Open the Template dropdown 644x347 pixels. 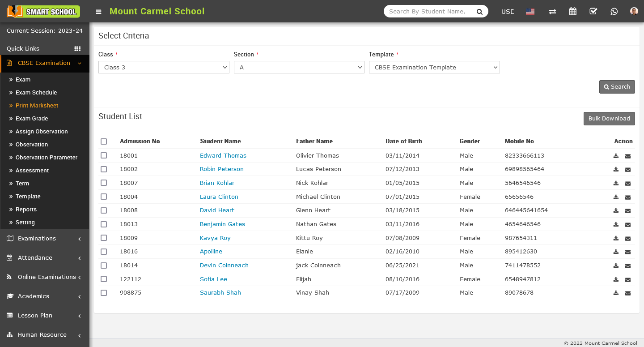[434, 67]
